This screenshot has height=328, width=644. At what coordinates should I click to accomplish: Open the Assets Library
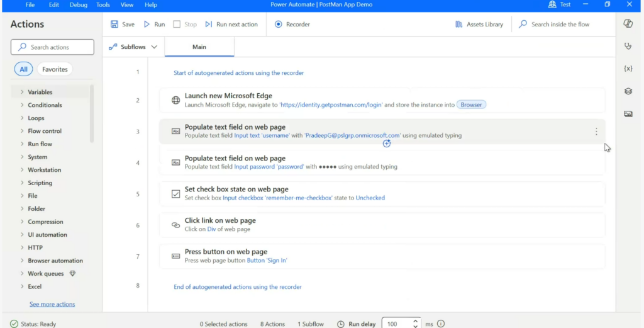point(479,25)
